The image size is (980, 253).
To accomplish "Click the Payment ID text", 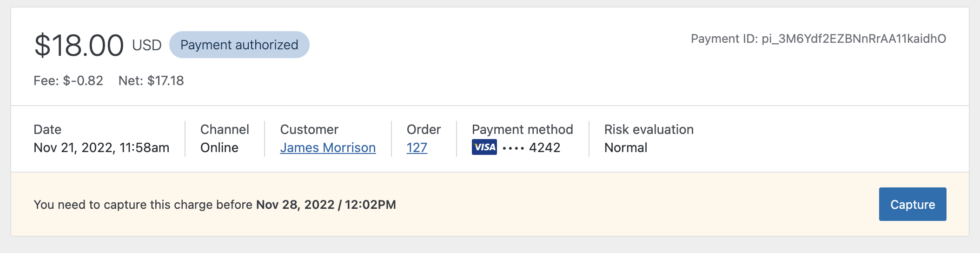I will pyautogui.click(x=818, y=39).
